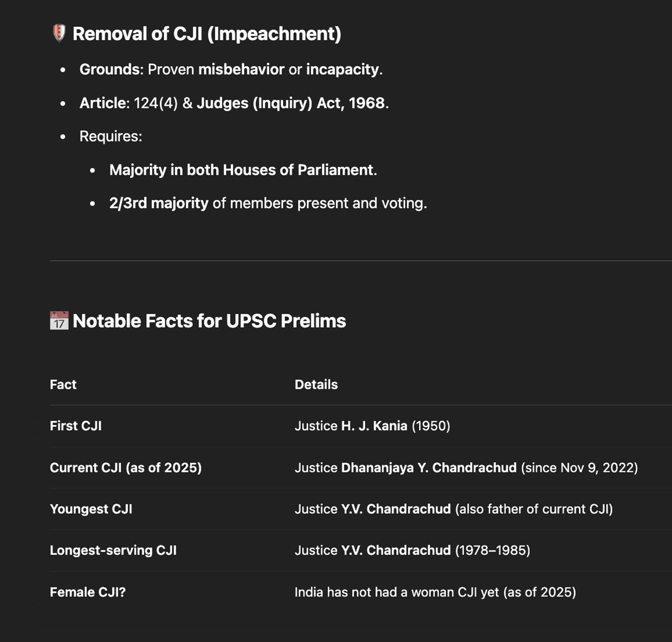Click the text about no woman CJI yet
The height and width of the screenshot is (642, 672).
point(435,592)
